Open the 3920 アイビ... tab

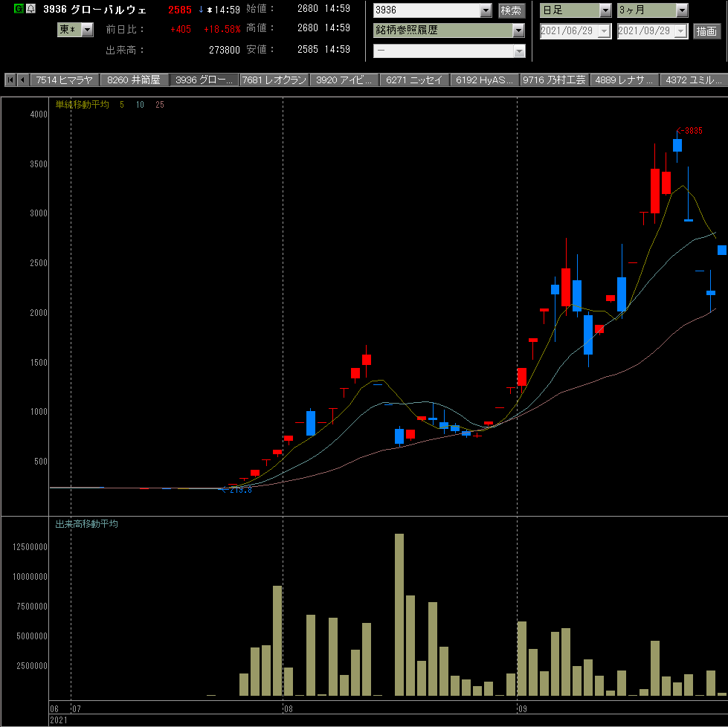pyautogui.click(x=344, y=80)
